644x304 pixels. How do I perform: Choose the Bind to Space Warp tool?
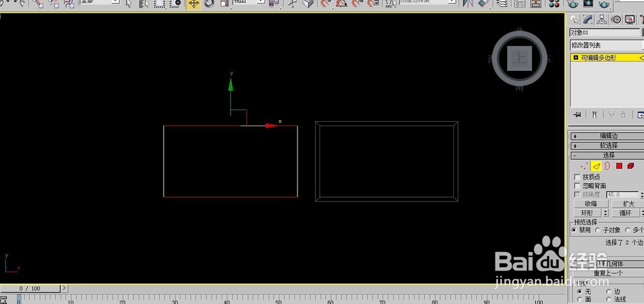[70, 4]
